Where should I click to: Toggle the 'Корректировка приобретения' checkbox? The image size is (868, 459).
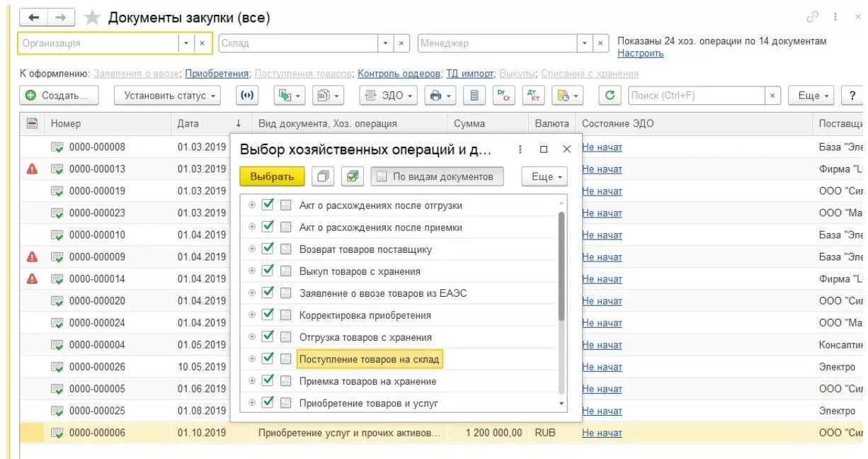point(268,315)
